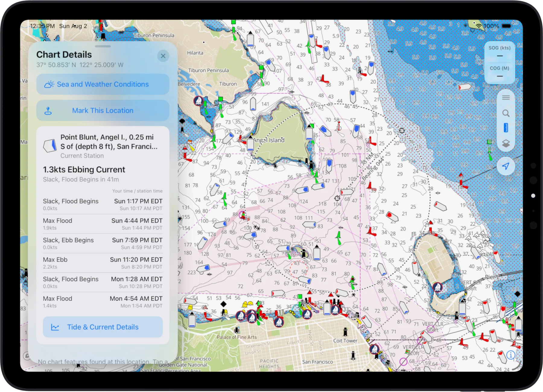
Task: Tap the Coit Tower map label
Action: click(345, 341)
